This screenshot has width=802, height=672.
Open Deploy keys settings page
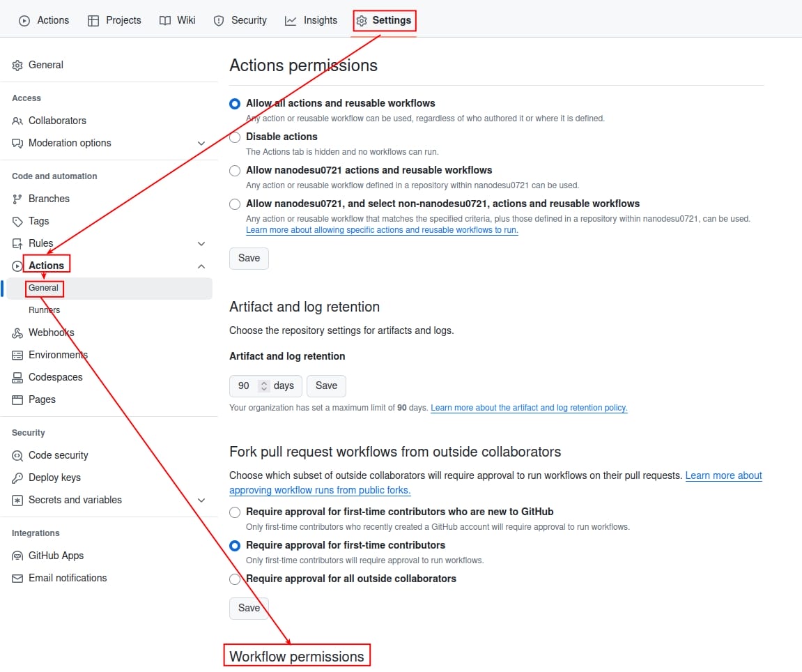tap(55, 478)
